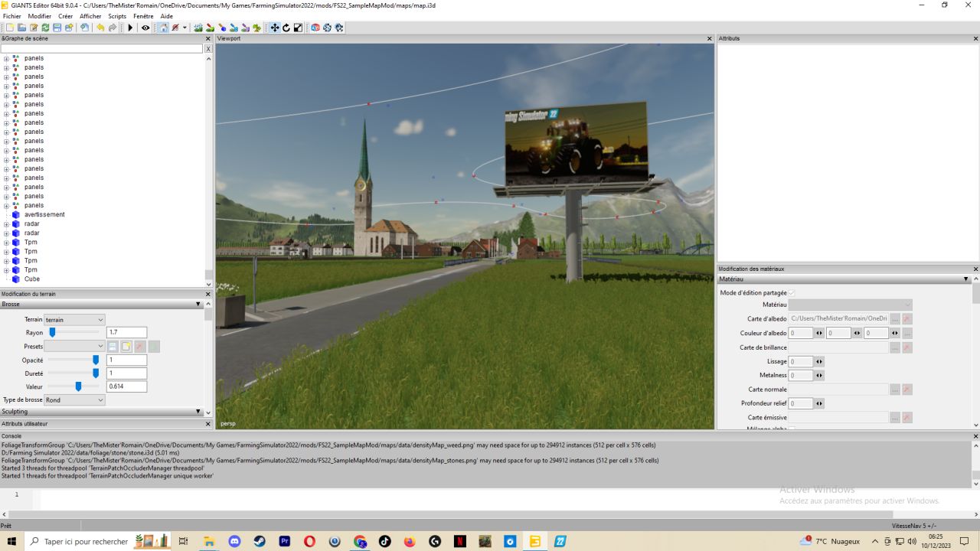Open Discord from the taskbar
Screen dimensions: 980x551
point(234,541)
